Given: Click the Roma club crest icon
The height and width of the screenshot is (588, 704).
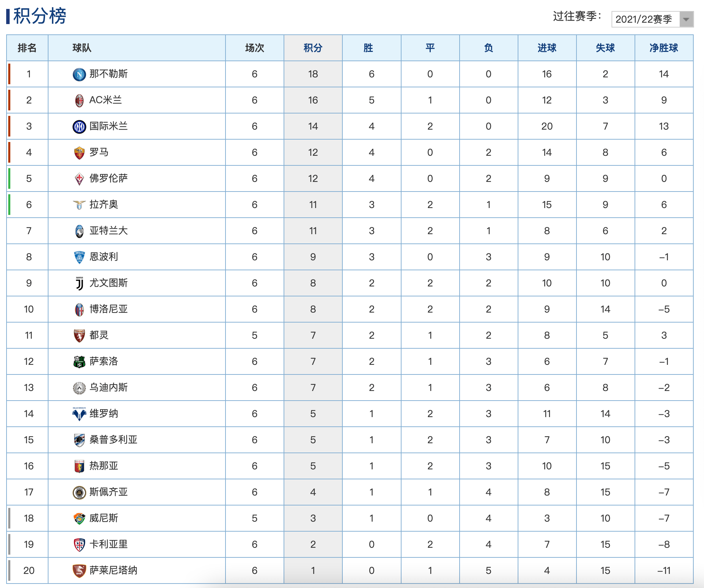Looking at the screenshot, I should tap(79, 153).
